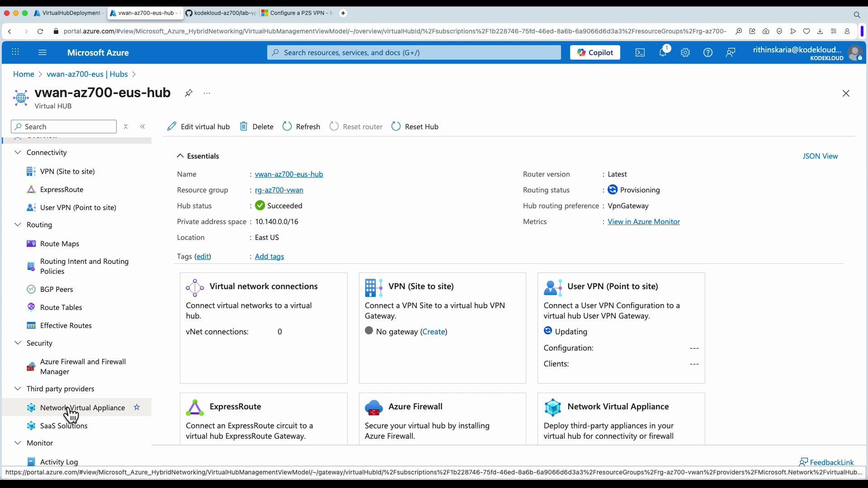Favorite Network Virtual Appliance with star
The height and width of the screenshot is (488, 868).
[x=137, y=408]
